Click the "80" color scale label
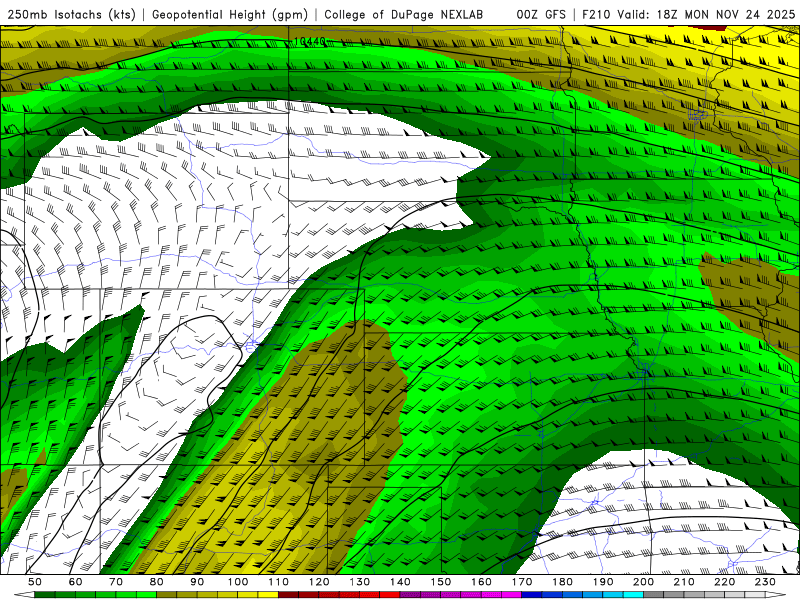Viewport: 800px width, 600px height. click(x=157, y=582)
